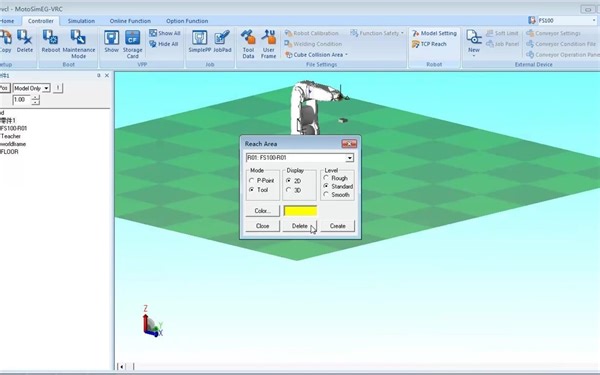Viewport: 600px width, 375px height.
Task: Open Soft Limit settings
Action: (502, 33)
